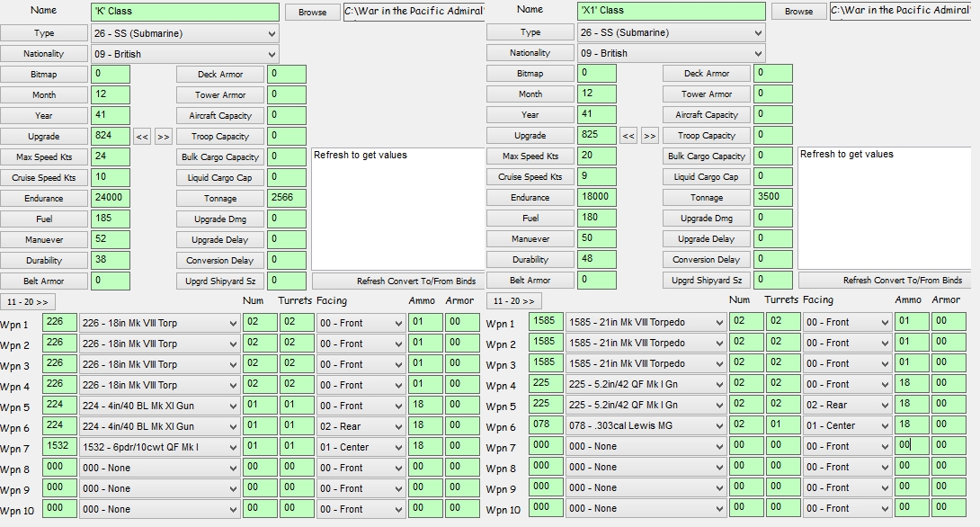
Task: Click previous upgrade << button near 824
Action: pyautogui.click(x=142, y=137)
